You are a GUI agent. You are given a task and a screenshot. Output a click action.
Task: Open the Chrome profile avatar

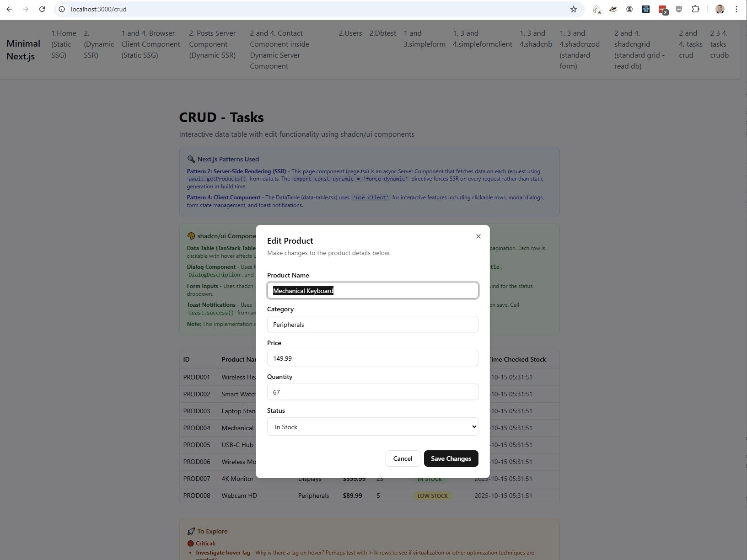point(720,9)
